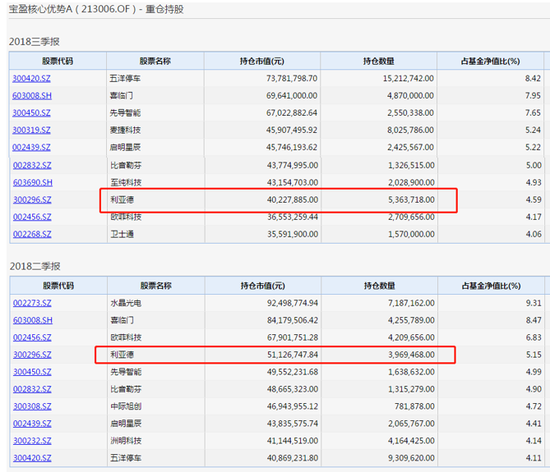550x472 pixels.
Task: Select the 2018三季报 section heading
Action: [x=34, y=42]
